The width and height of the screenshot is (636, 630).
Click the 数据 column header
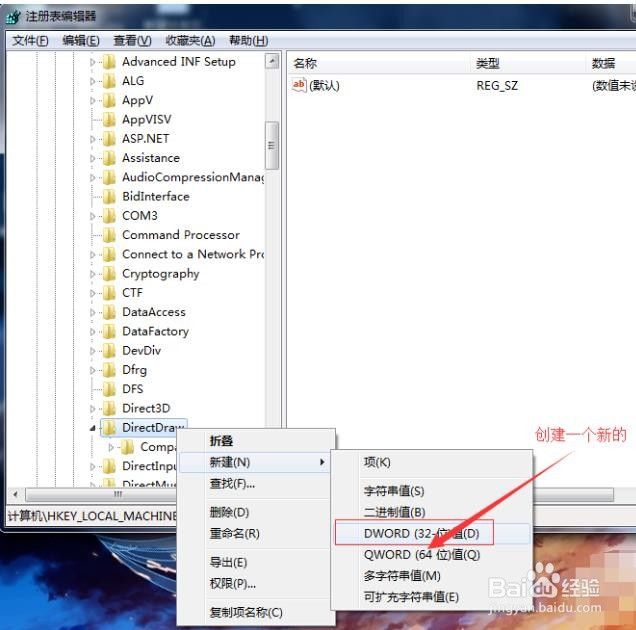[x=611, y=63]
